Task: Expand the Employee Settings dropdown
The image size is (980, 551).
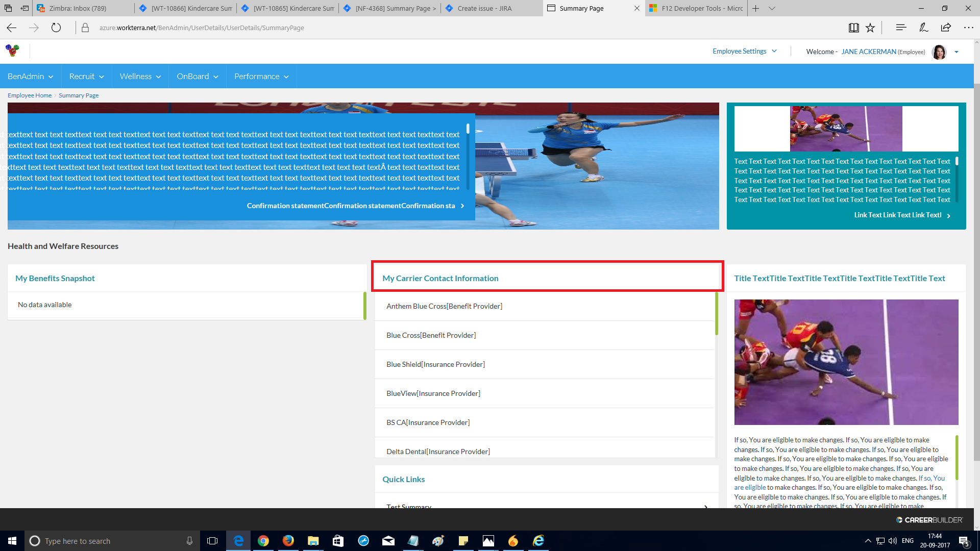Action: (744, 51)
